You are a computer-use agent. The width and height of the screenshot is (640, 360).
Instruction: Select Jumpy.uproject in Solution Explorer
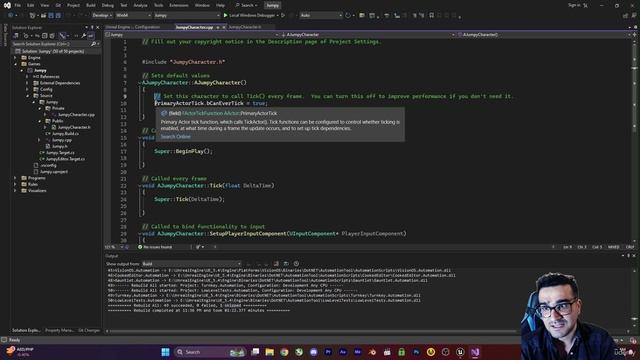click(54, 172)
